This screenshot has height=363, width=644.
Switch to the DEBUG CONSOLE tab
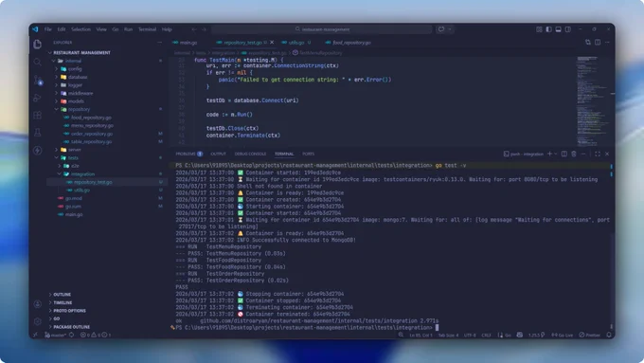click(x=250, y=154)
